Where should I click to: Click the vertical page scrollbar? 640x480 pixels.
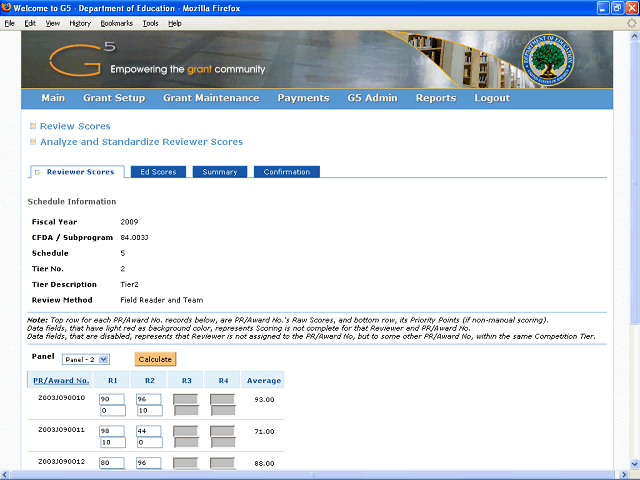(630, 250)
